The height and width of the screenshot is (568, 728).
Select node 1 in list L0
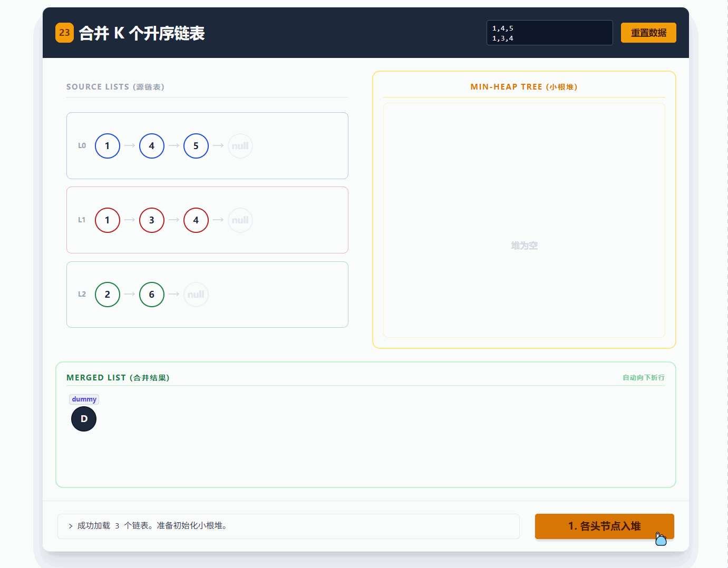(x=108, y=146)
